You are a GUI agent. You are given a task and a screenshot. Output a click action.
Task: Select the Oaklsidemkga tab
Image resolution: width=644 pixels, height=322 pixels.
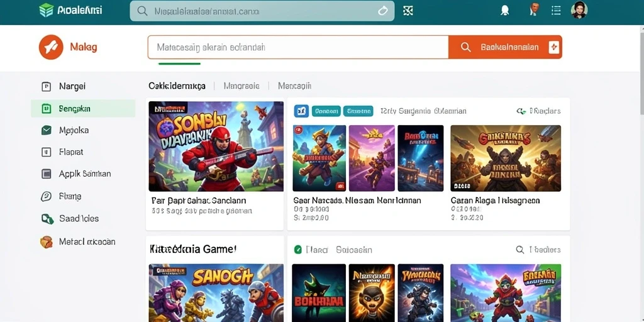[177, 86]
